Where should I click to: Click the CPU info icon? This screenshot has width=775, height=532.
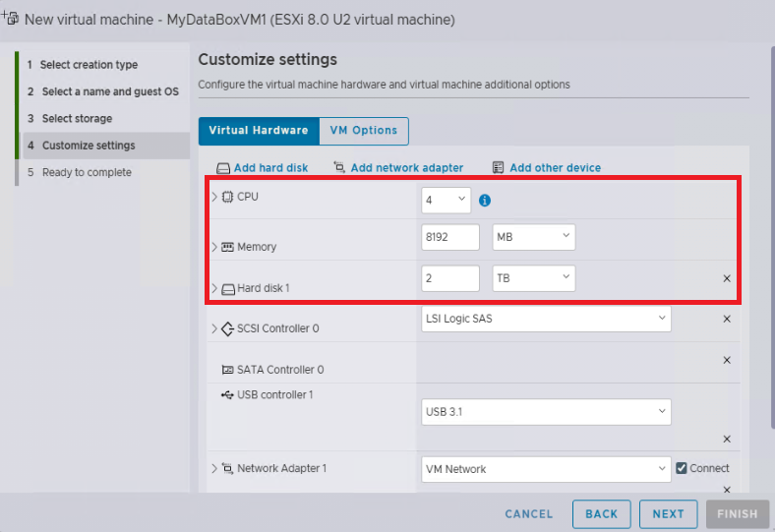485,200
